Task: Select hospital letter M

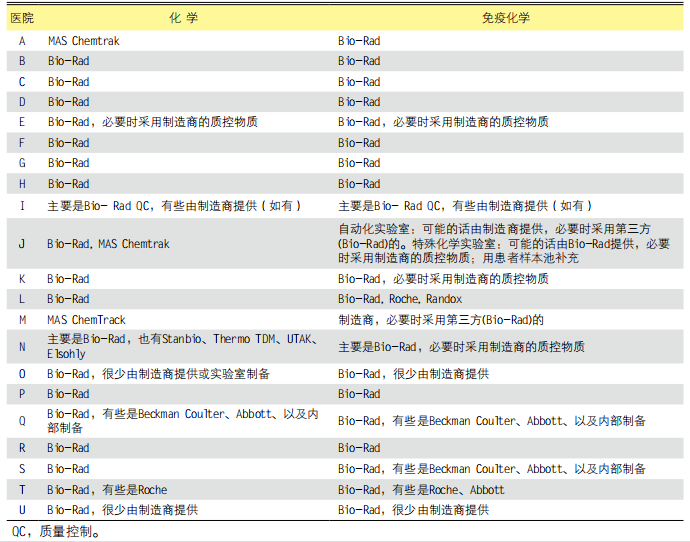Action: (22, 320)
